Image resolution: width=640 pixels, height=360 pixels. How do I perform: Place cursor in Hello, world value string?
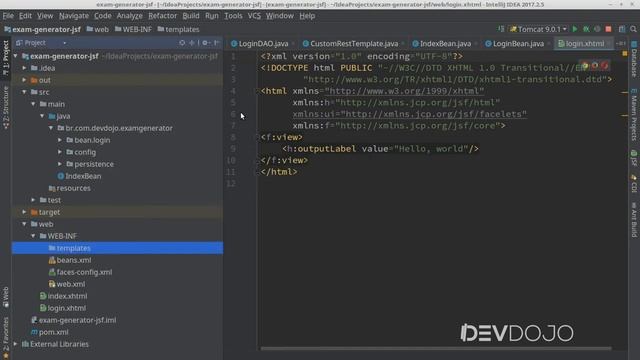[431, 149]
